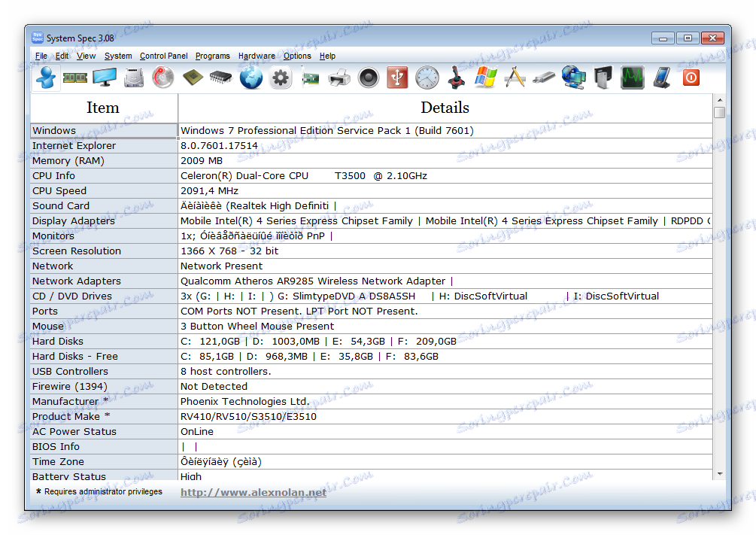This screenshot has height=535, width=756.
Task: Click the Item column header
Action: coord(103,108)
